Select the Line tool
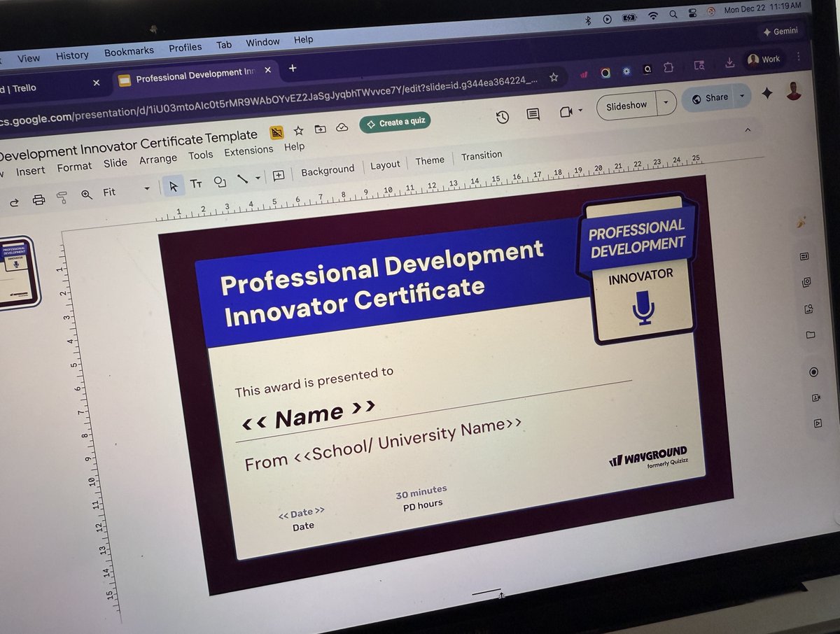 pyautogui.click(x=242, y=178)
